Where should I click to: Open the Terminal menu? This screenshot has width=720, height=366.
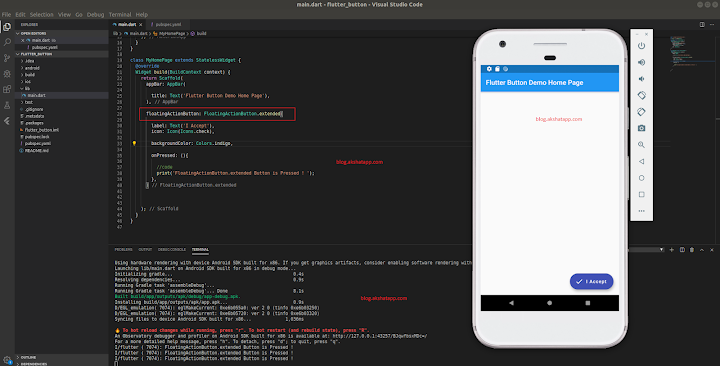[x=120, y=15]
